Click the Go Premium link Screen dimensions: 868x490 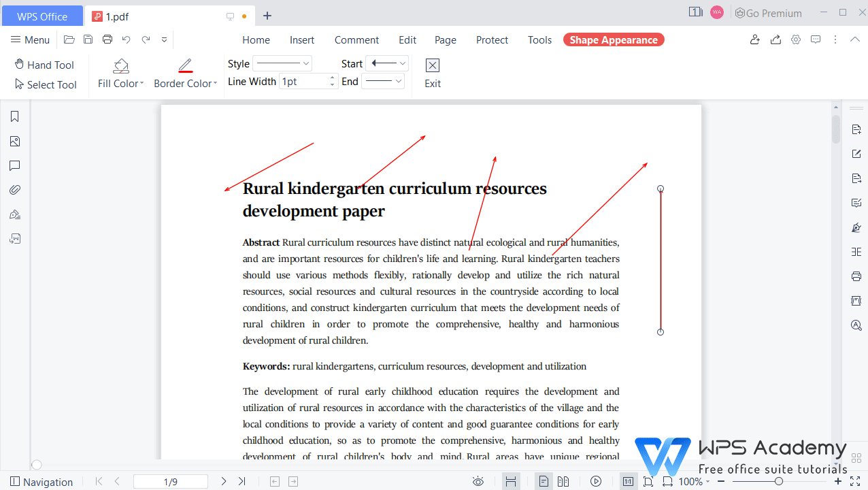768,12
